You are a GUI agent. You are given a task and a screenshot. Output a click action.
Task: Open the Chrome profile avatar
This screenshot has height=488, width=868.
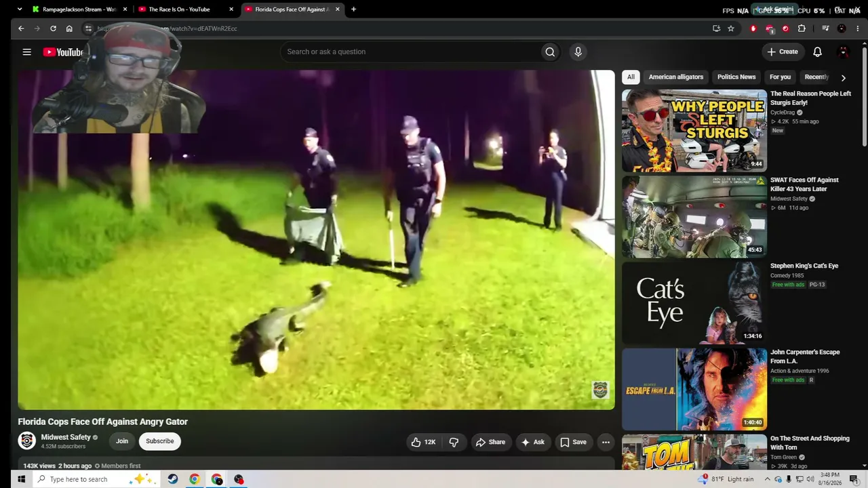coord(842,28)
